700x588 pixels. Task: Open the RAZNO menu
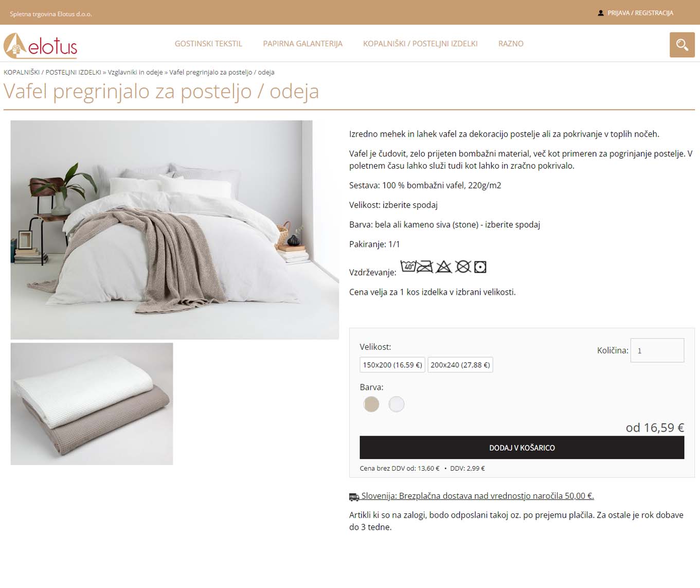pyautogui.click(x=511, y=44)
